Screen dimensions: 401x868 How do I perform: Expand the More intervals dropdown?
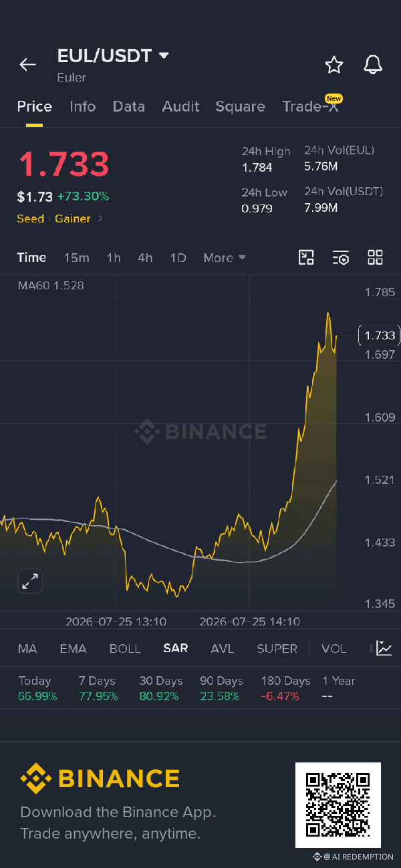225,257
